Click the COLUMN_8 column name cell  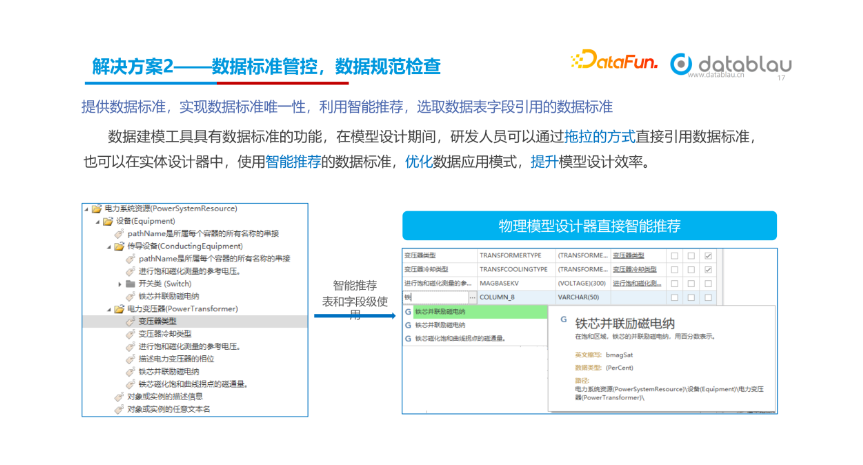[x=516, y=297]
